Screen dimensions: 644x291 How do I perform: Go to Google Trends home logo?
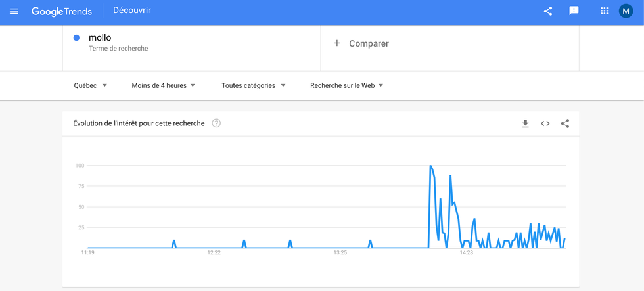pyautogui.click(x=62, y=11)
